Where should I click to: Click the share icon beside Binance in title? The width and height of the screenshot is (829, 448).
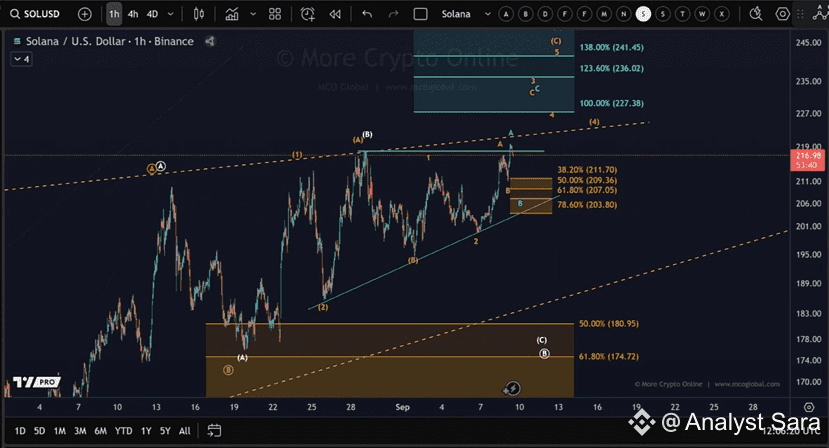[x=210, y=41]
